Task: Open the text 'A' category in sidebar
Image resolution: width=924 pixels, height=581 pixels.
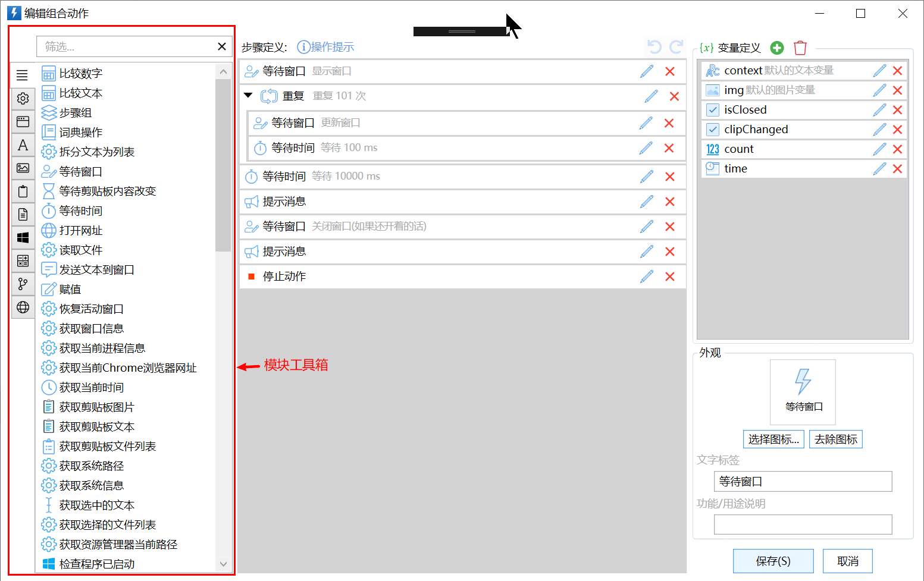Action: tap(23, 145)
